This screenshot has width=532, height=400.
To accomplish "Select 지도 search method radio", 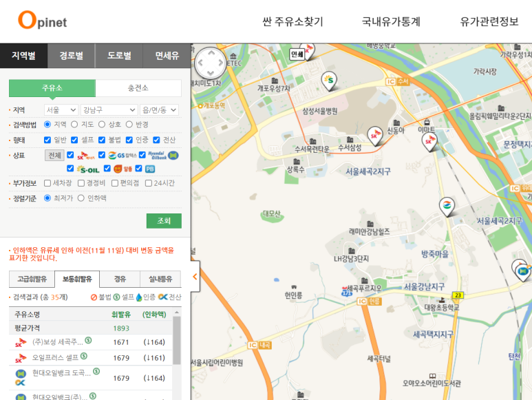I will tap(74, 125).
